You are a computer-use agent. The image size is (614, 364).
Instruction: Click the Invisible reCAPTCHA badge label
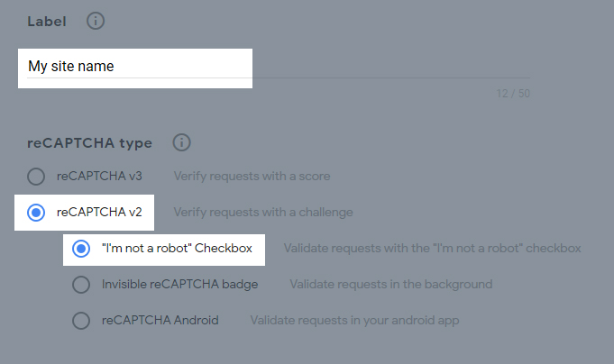(180, 284)
